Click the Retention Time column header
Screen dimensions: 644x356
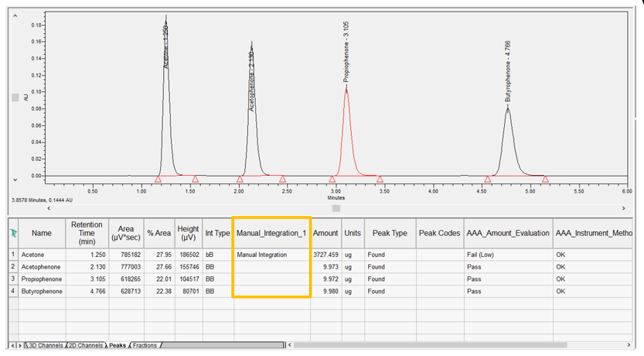(x=86, y=233)
